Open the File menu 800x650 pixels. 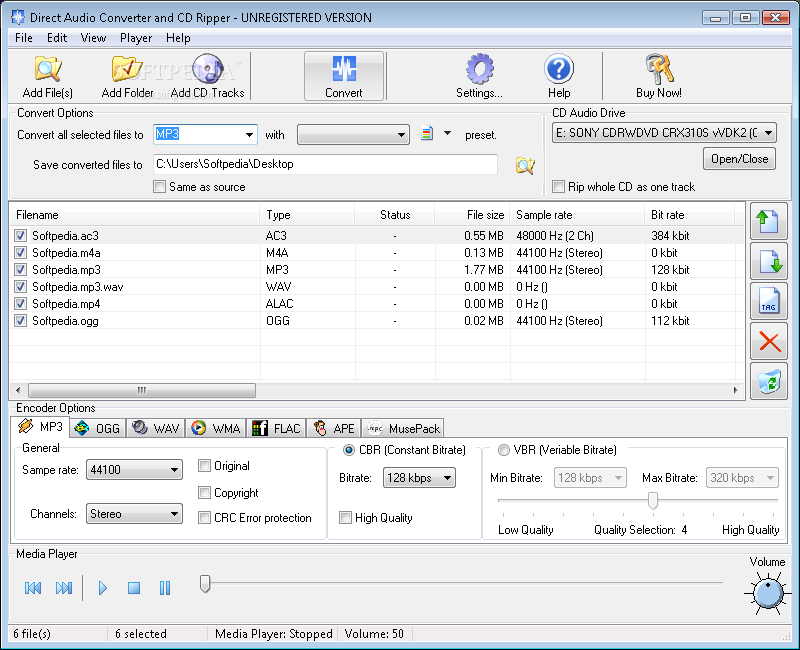click(x=23, y=38)
